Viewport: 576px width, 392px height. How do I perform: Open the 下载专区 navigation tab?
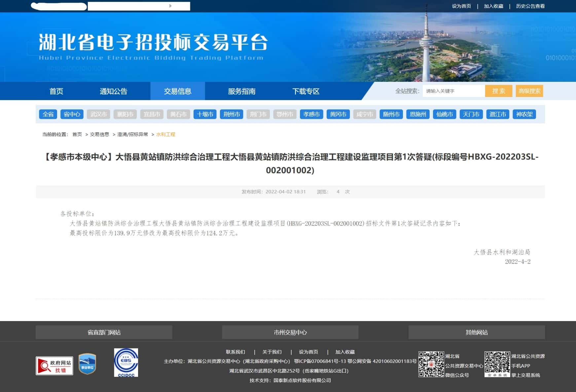(x=306, y=91)
